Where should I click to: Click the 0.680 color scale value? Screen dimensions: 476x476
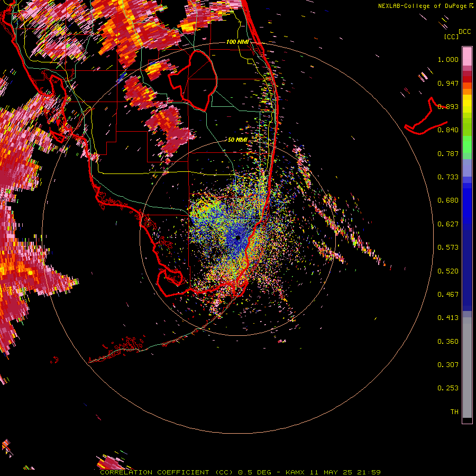click(x=448, y=200)
